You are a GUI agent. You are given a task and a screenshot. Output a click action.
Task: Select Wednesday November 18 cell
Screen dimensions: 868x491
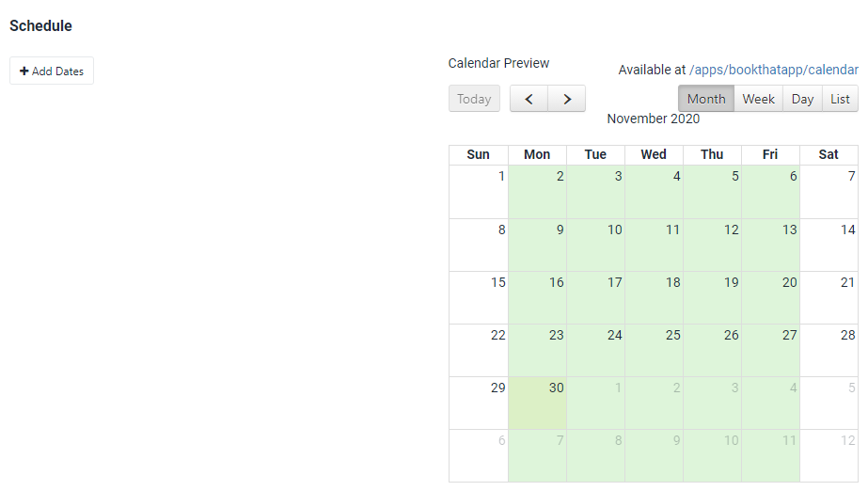click(654, 298)
